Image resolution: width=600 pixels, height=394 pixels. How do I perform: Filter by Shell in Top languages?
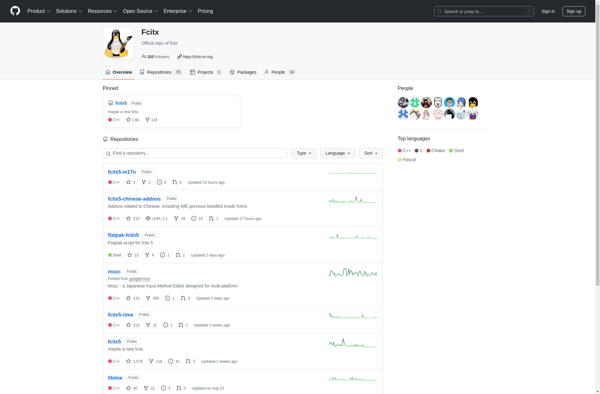point(457,151)
